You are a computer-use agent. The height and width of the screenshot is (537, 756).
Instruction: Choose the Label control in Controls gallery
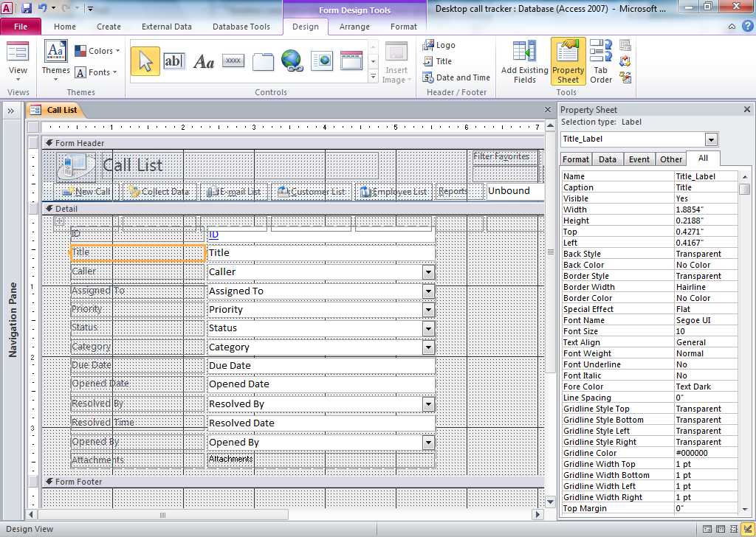point(204,61)
